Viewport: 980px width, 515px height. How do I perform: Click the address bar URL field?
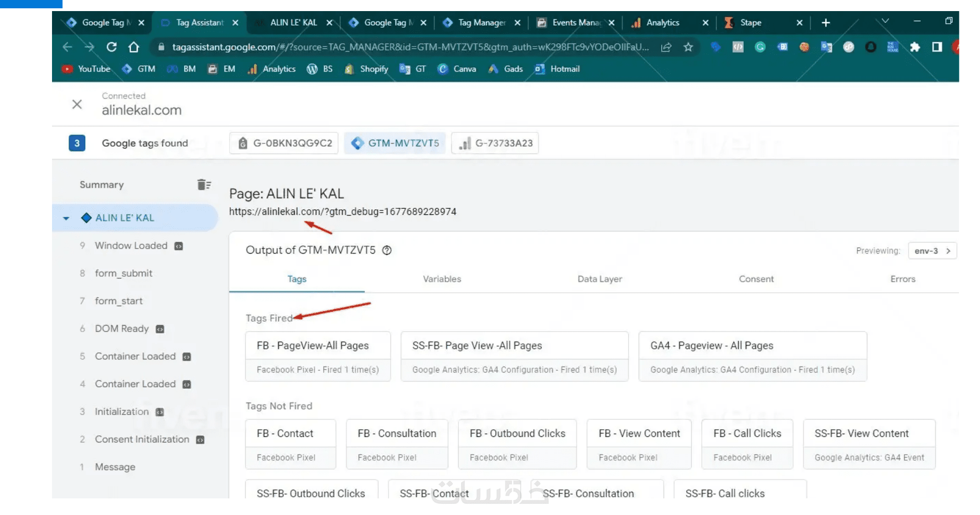click(x=410, y=47)
